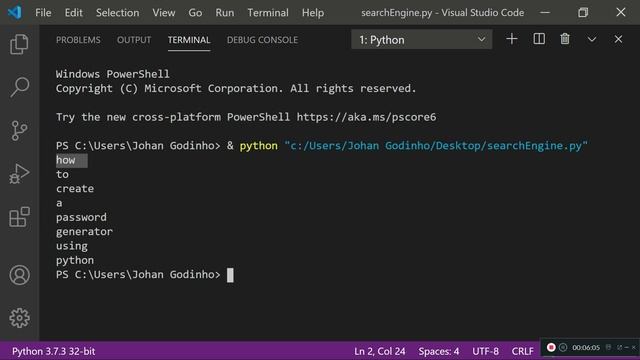This screenshot has height=360, width=640.
Task: Open the Terminal menu
Action: pyautogui.click(x=268, y=13)
